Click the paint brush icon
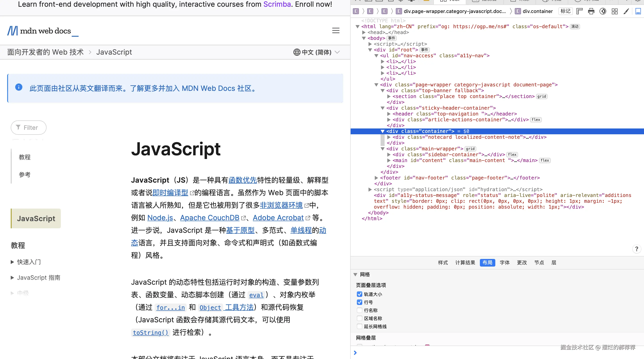Viewport: 644px width, 359px height. coord(626,11)
